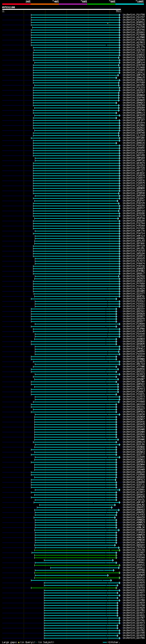
Task: Select hit label UniRef100_Q84NG4
Action: tap(134, 95)
